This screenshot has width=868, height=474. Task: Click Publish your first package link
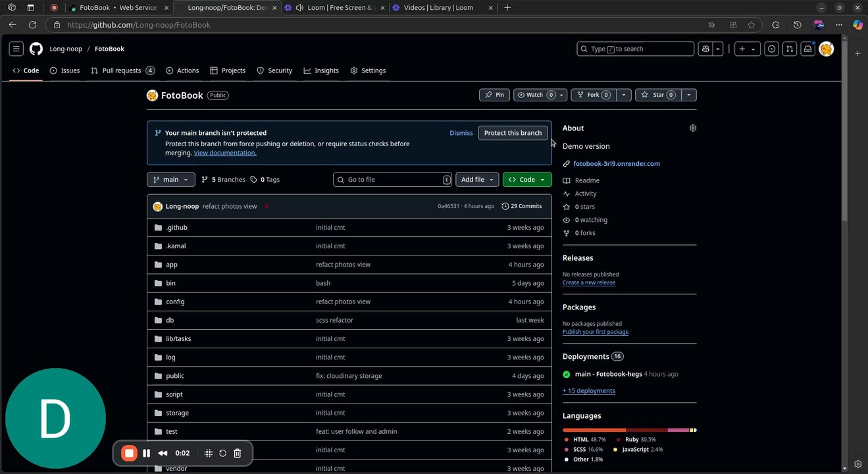click(x=596, y=332)
